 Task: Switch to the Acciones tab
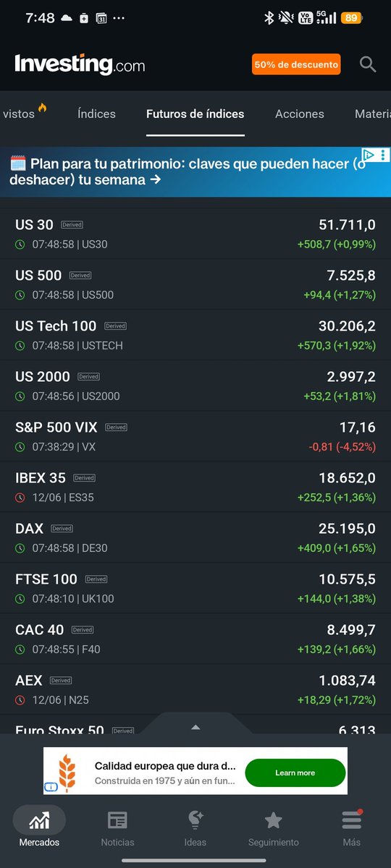coord(300,114)
